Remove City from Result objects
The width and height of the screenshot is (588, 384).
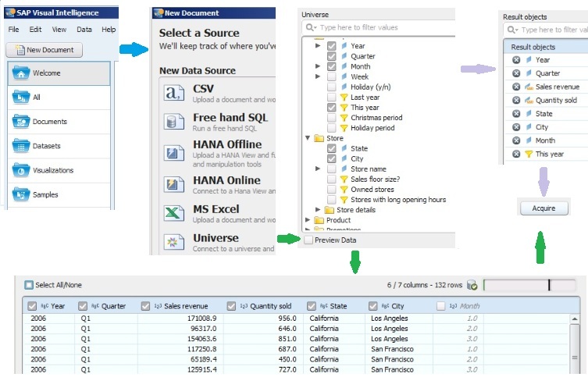point(516,127)
